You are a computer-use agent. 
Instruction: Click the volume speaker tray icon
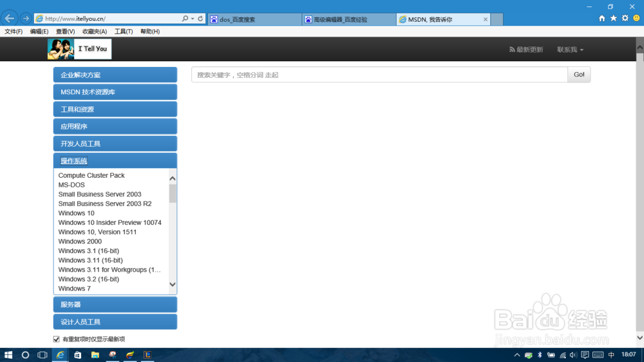(573, 355)
